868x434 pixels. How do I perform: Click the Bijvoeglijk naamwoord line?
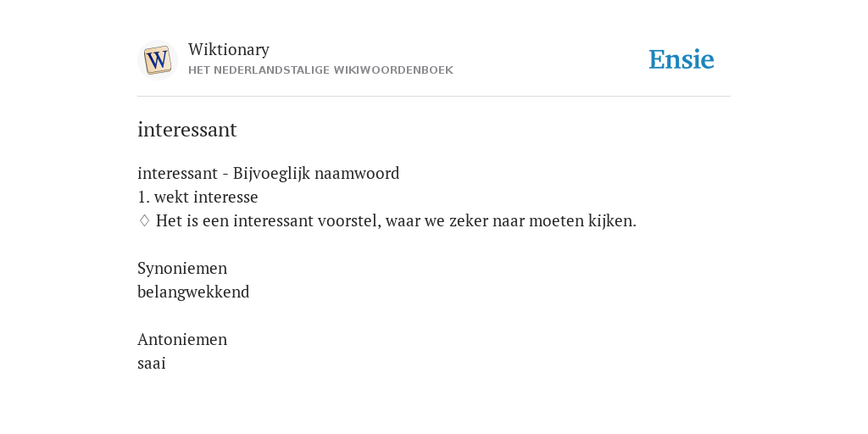269,174
